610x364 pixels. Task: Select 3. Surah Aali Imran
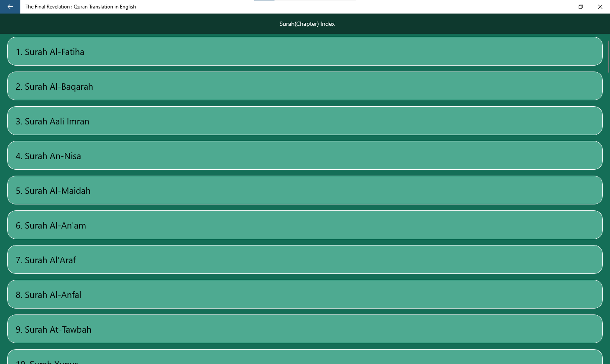305,121
